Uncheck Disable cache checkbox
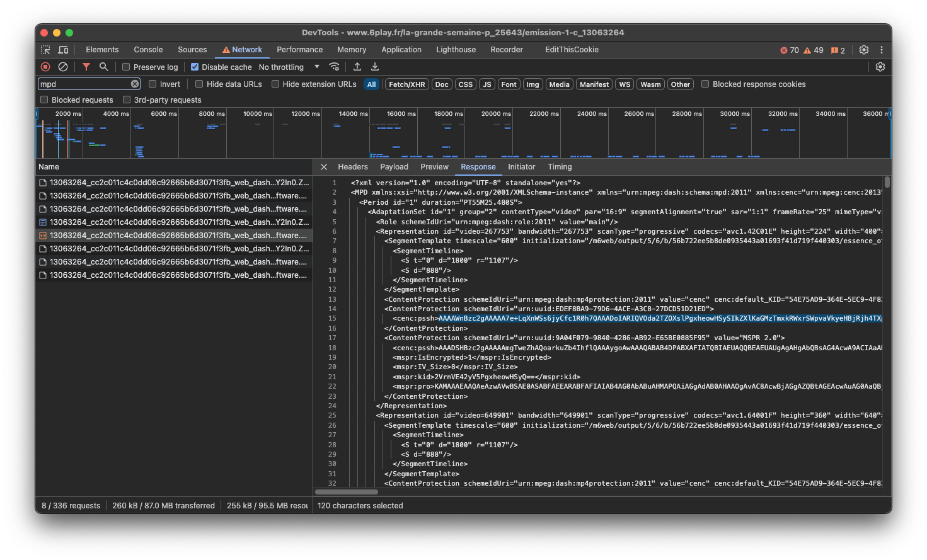Screen dimensions: 927x560 pos(195,67)
